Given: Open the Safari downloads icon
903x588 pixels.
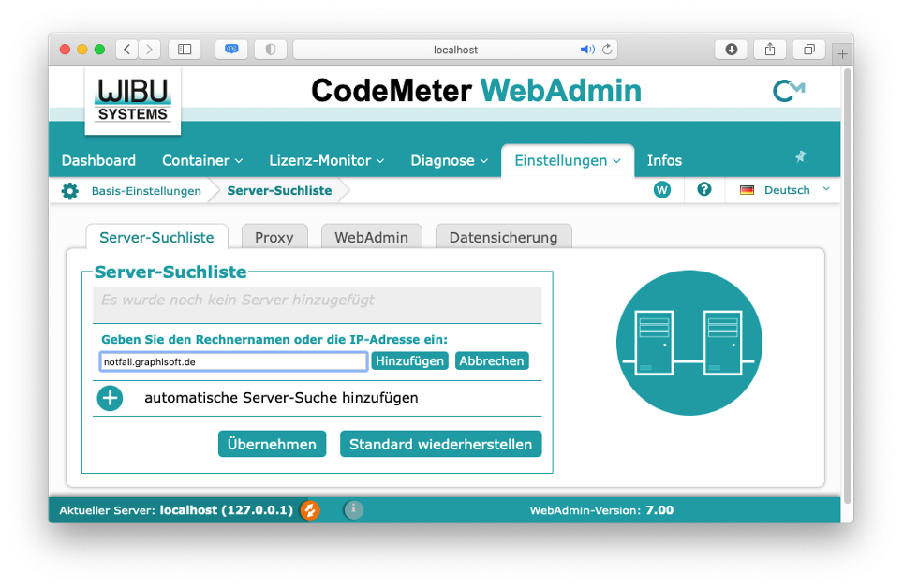Looking at the screenshot, I should point(731,50).
